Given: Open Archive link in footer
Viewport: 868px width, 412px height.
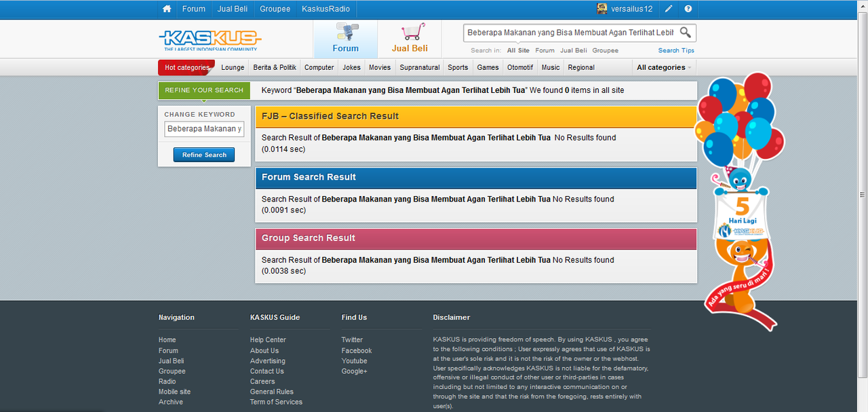Looking at the screenshot, I should (171, 402).
